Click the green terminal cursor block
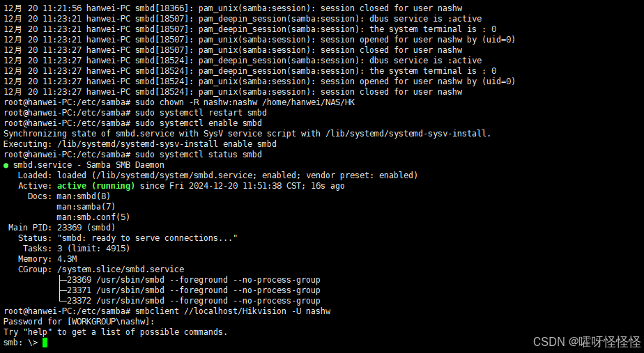644x353 pixels. click(45, 343)
